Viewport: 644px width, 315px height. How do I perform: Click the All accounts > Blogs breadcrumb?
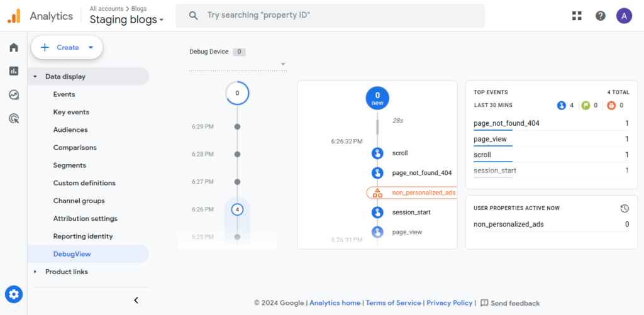[118, 8]
